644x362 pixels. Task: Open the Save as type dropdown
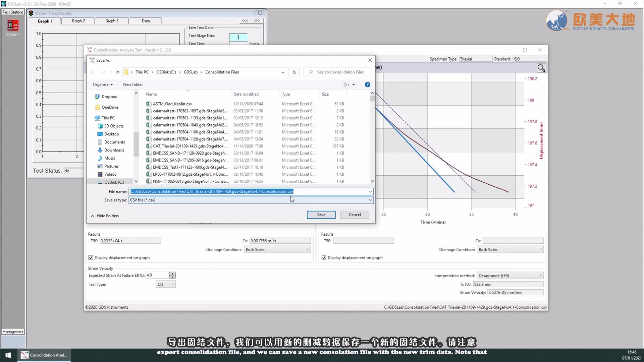coord(370,200)
